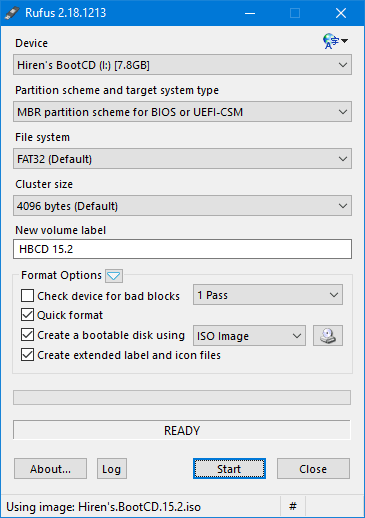Close the Rufus window with X
Viewport: 365px width, 518px height.
(x=341, y=13)
